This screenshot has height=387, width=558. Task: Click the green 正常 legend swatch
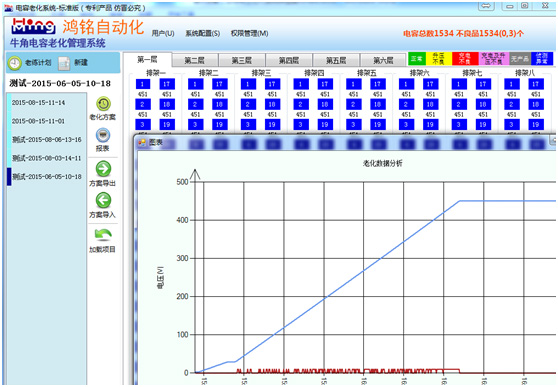(x=417, y=59)
